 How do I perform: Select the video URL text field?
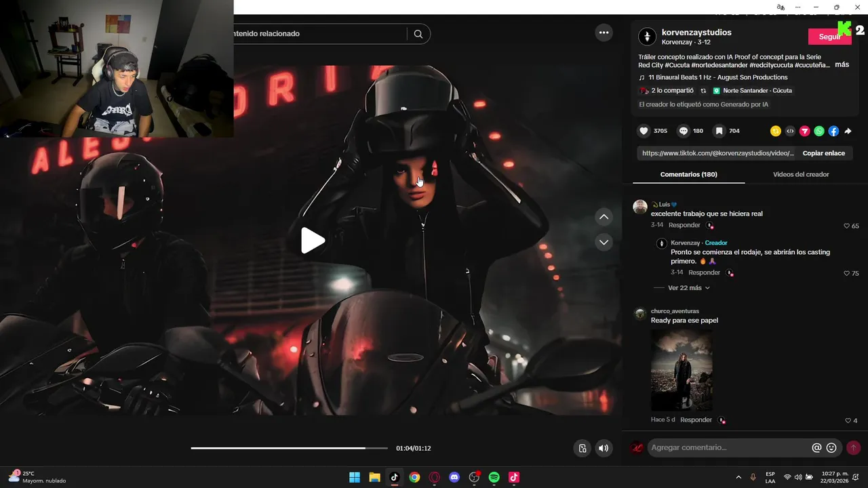[717, 153]
